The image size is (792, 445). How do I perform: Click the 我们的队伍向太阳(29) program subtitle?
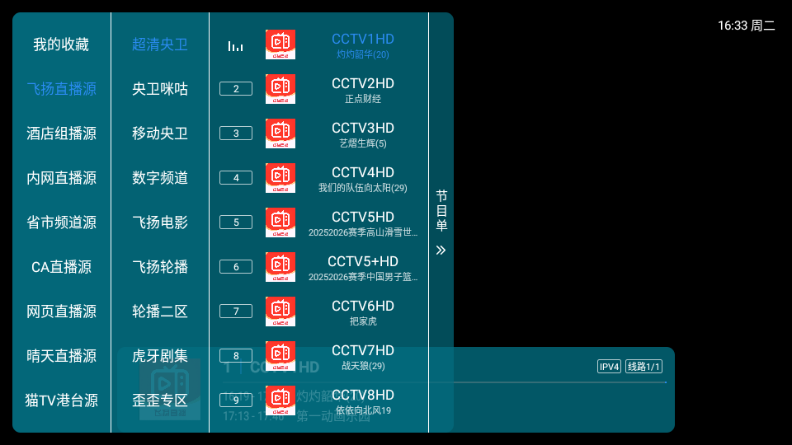[363, 188]
